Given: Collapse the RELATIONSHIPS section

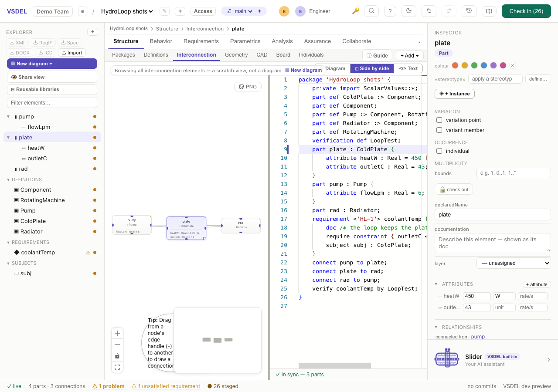Looking at the screenshot, I should click(x=436, y=327).
